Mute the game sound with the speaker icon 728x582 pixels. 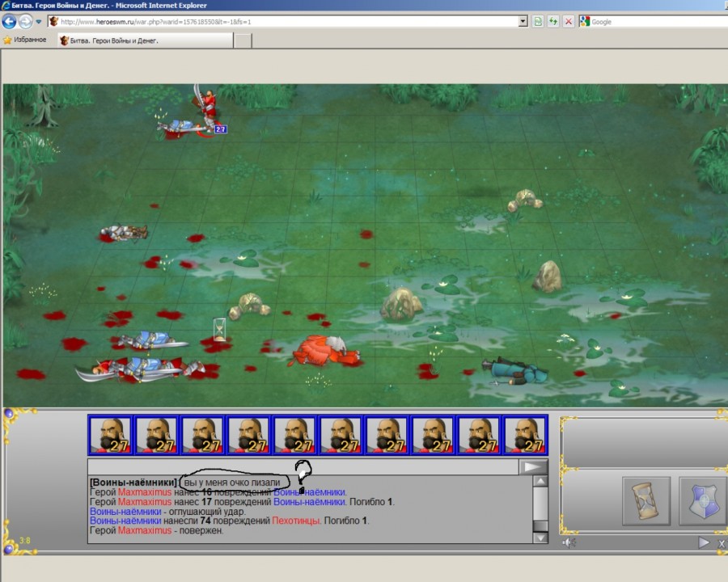569,542
